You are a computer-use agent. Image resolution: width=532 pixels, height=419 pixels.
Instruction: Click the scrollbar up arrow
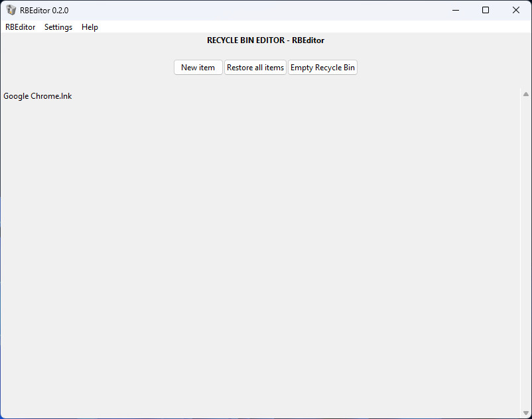(x=526, y=94)
